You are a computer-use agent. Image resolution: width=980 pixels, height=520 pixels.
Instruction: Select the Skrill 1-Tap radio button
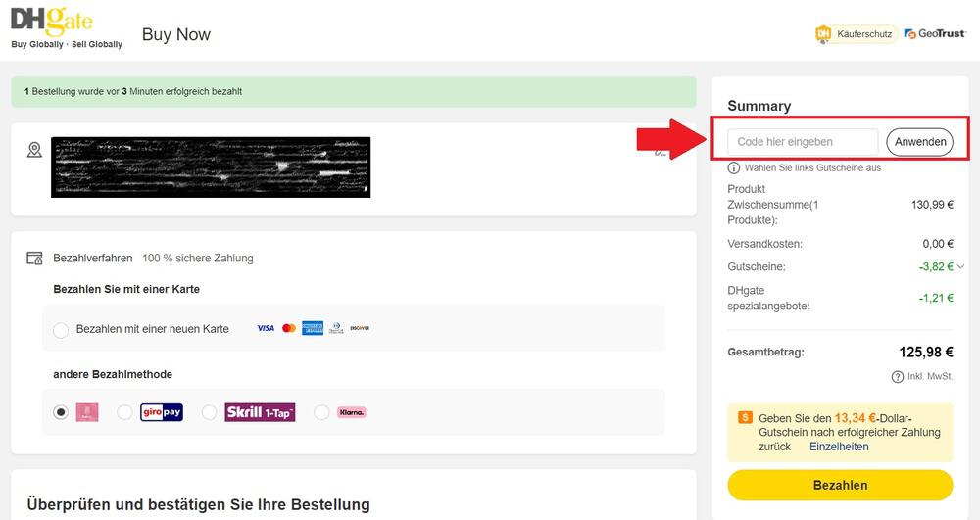click(x=209, y=412)
